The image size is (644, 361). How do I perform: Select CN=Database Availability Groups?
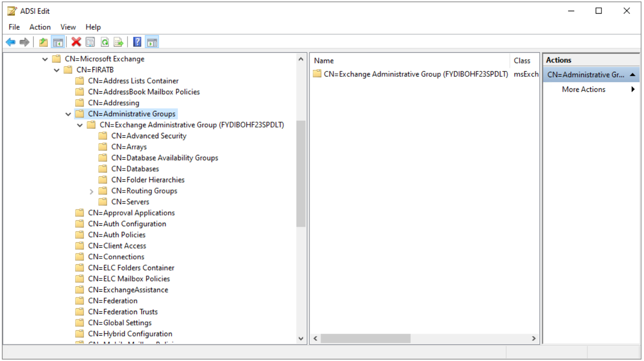click(x=165, y=158)
